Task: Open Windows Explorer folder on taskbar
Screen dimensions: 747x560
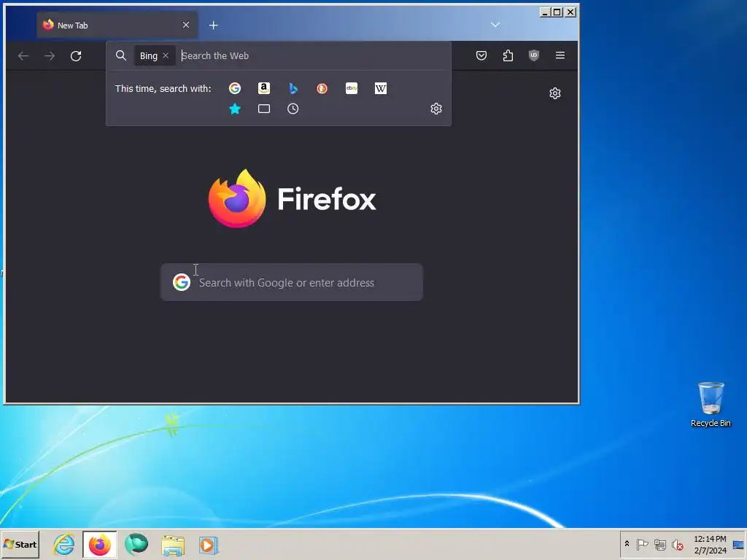Action: click(172, 545)
